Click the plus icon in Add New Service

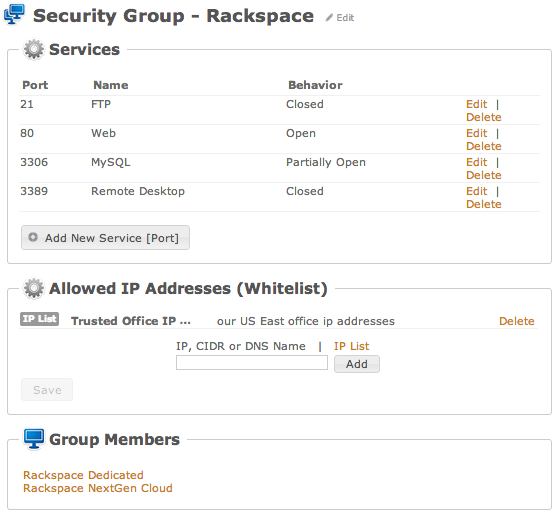pyautogui.click(x=33, y=237)
